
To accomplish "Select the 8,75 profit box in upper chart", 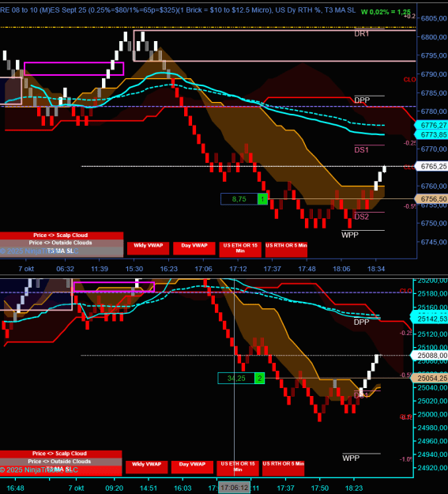I will (239, 199).
